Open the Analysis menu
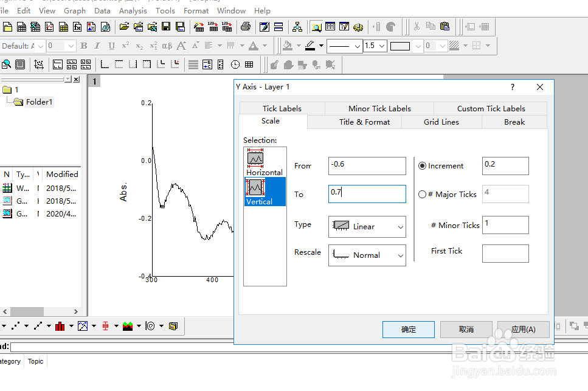This screenshot has height=391, width=588. tap(133, 11)
